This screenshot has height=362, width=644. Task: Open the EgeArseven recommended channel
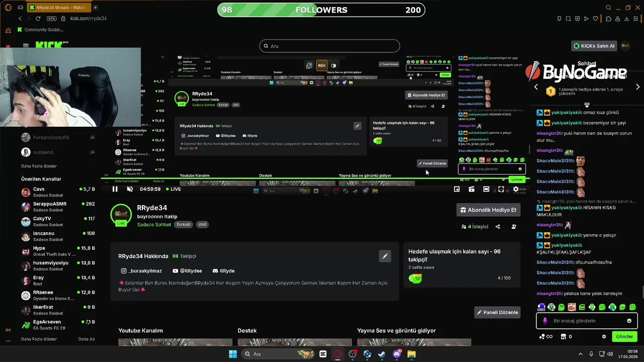[58, 325]
